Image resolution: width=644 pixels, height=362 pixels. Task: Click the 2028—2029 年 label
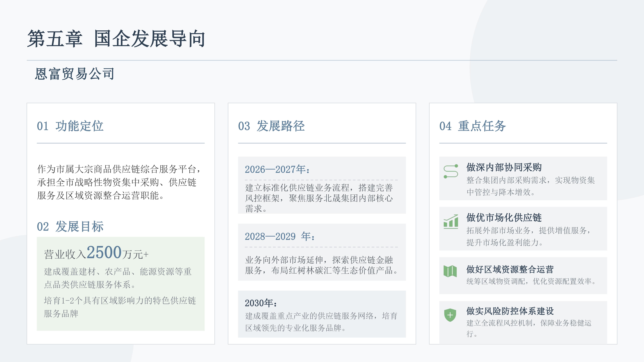(x=280, y=236)
